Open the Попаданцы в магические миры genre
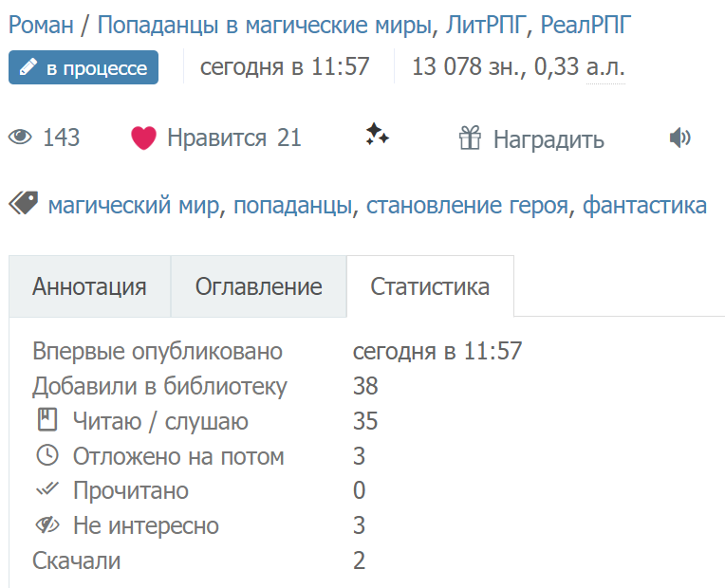 tap(265, 25)
